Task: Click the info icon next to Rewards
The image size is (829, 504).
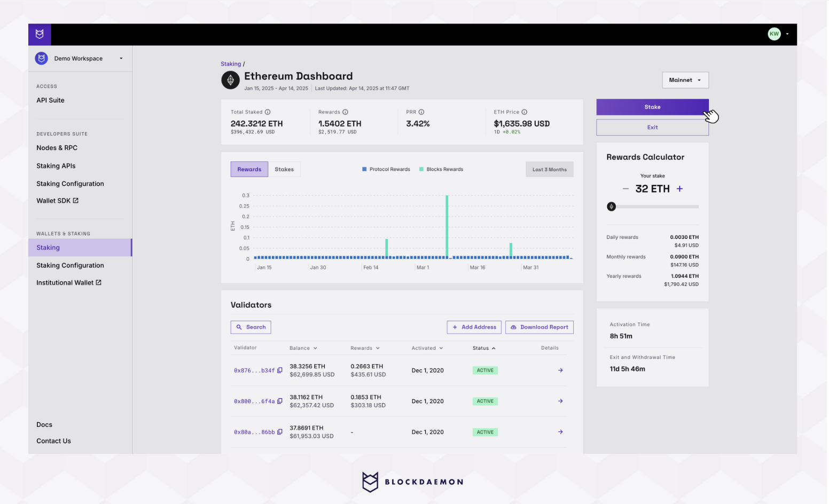Action: (345, 112)
